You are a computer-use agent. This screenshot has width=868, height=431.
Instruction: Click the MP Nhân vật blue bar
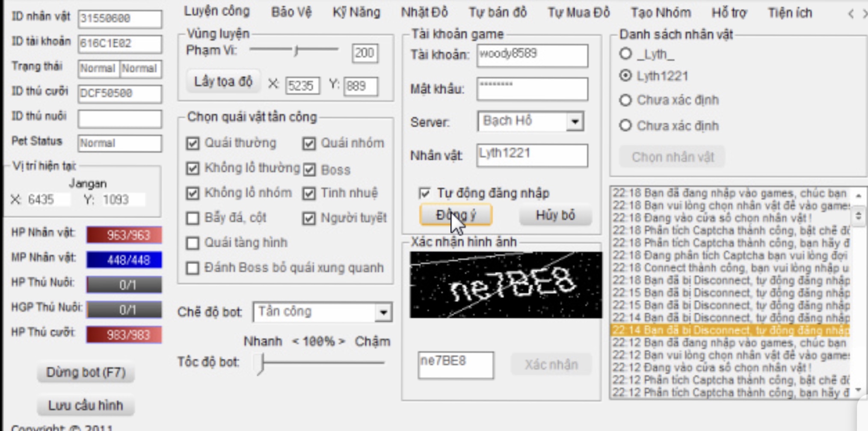pyautogui.click(x=124, y=260)
